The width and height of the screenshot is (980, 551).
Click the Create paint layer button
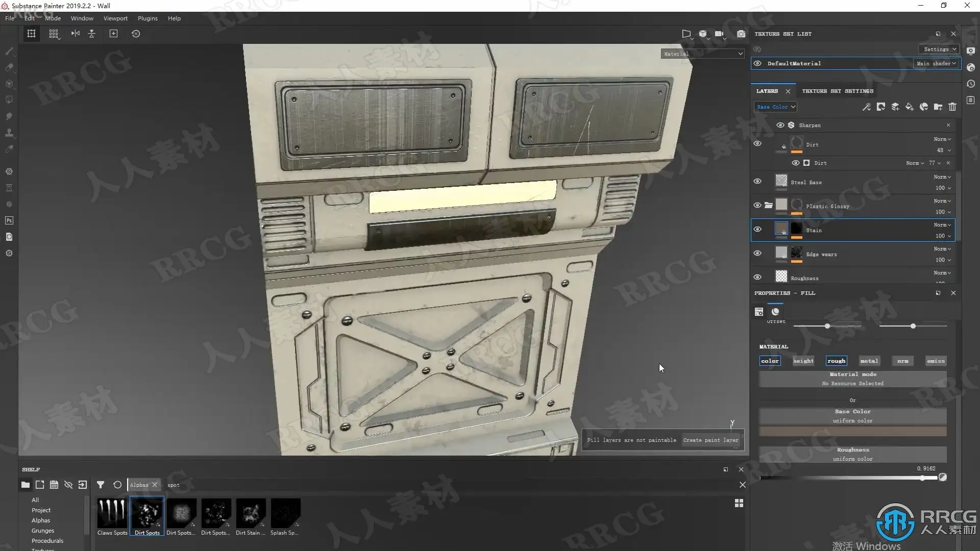710,440
